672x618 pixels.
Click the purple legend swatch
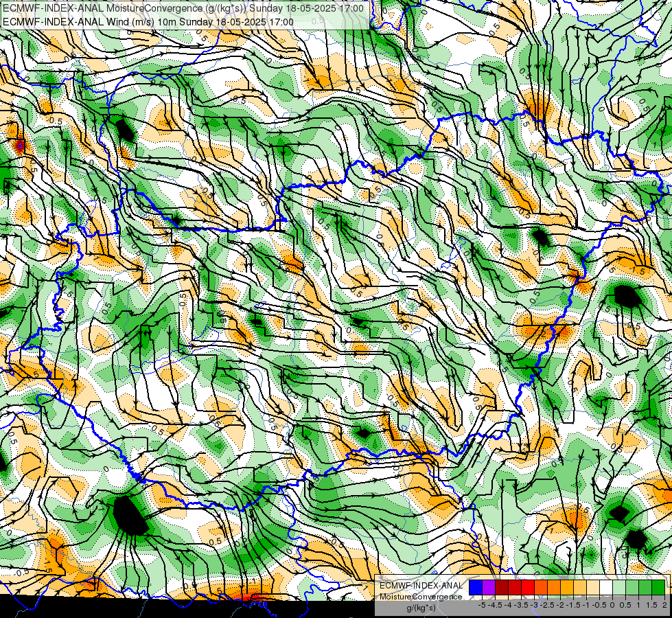click(x=489, y=587)
